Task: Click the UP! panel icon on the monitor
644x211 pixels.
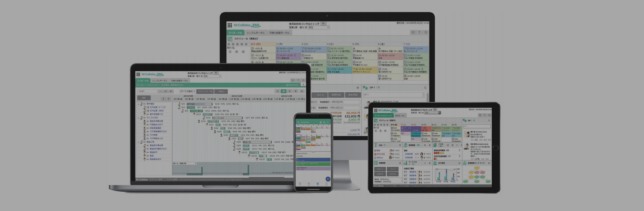Action: click(x=365, y=87)
